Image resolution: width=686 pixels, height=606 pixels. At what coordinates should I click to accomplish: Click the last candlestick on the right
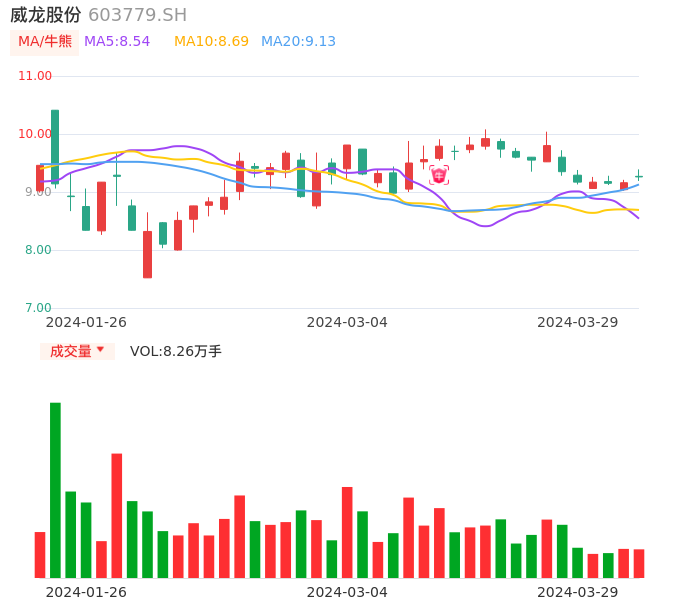(639, 176)
